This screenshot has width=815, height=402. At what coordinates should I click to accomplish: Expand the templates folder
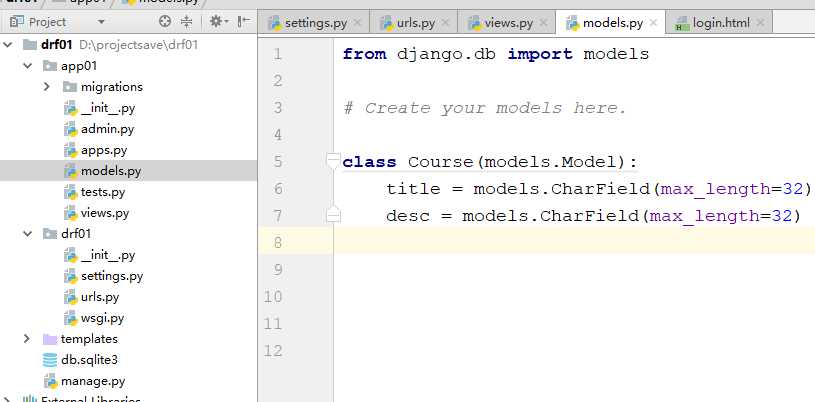(x=27, y=339)
